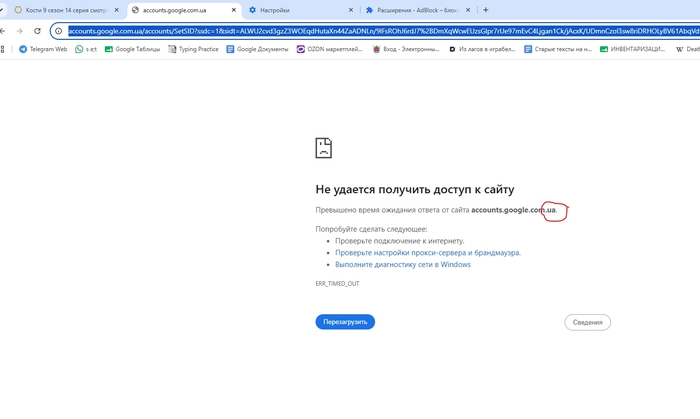This screenshot has height=419, width=700.
Task: Click the ERR_TIMED_OUT error code text
Action: (x=338, y=283)
